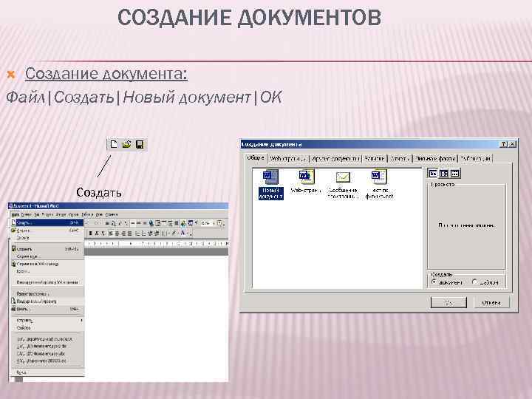Select the Web-страница template icon
The width and height of the screenshot is (532, 399).
(x=306, y=183)
